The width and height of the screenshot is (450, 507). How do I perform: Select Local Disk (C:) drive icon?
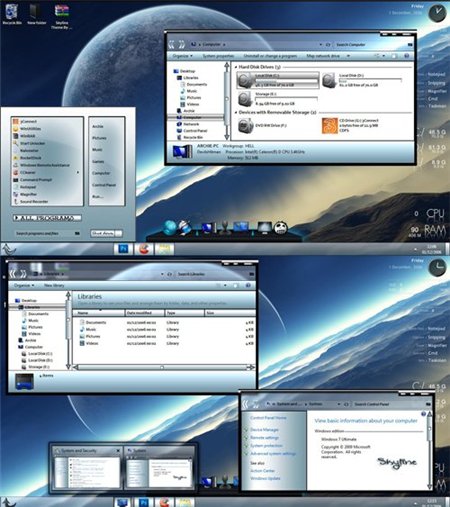click(245, 80)
